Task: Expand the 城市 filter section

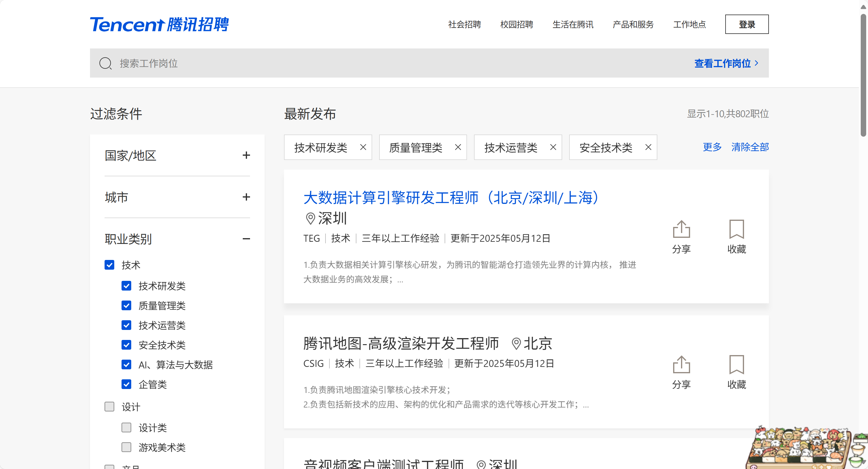Action: 246,197
